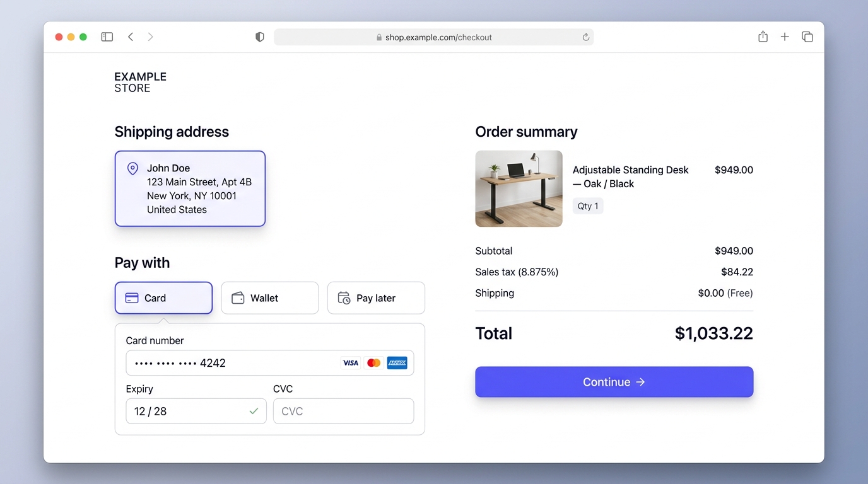Click the $0.00 (Free) shipping value
Image resolution: width=868 pixels, height=484 pixels.
click(x=725, y=293)
